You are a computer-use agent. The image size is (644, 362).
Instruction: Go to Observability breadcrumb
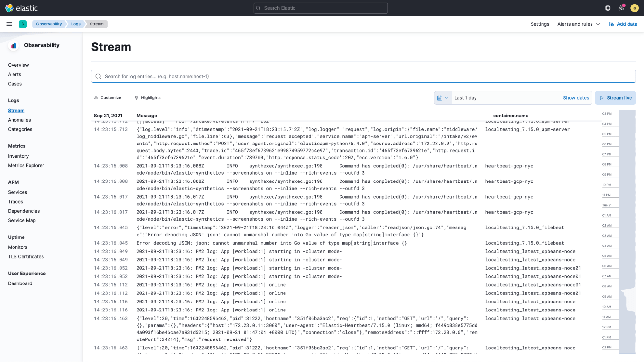49,24
